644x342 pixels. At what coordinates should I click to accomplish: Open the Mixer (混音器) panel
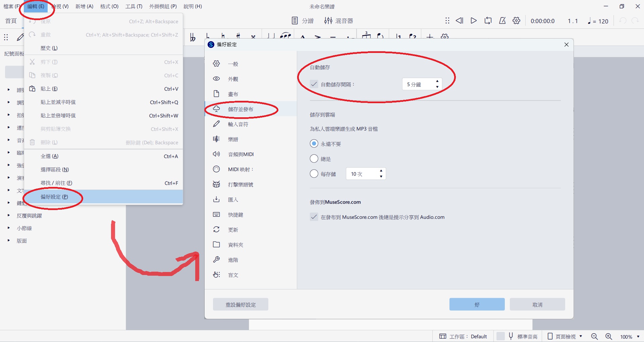point(338,21)
